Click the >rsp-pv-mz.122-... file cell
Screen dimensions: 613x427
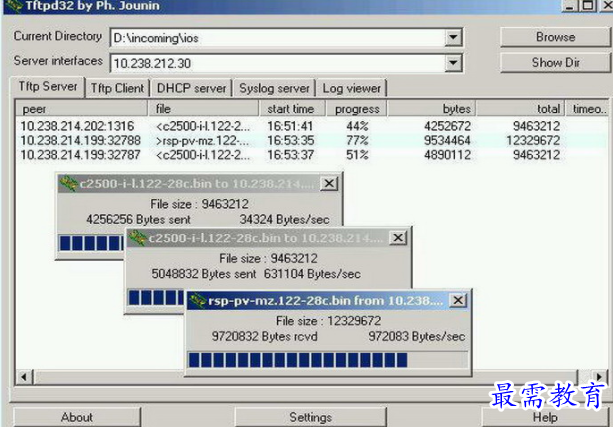click(203, 140)
